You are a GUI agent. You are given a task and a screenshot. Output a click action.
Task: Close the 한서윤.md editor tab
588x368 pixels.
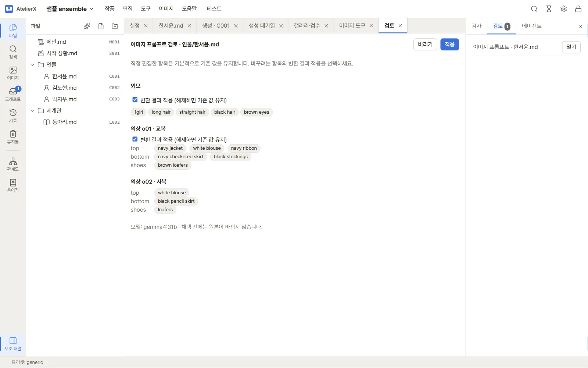tap(189, 26)
